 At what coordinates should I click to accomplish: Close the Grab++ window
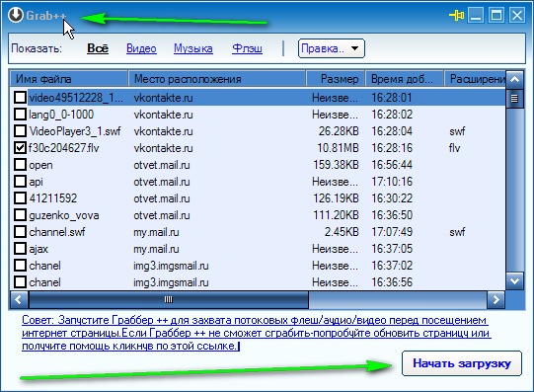(517, 16)
